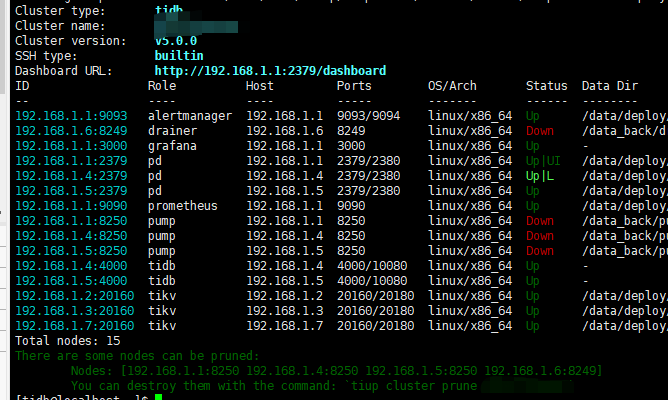This screenshot has height=400, width=668.
Task: Select the ID 192.168.1.1:3000 entry
Action: pos(71,146)
